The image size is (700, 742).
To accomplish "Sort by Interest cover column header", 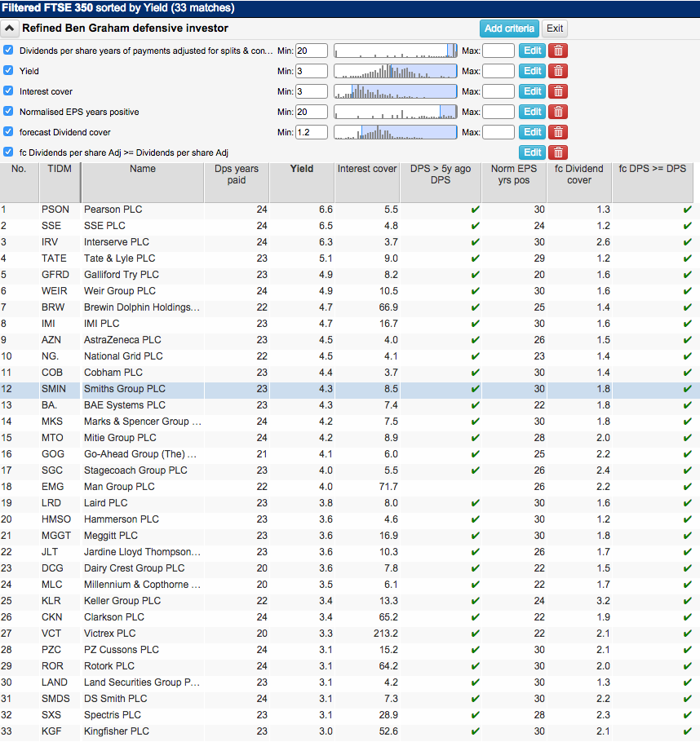I will (367, 182).
